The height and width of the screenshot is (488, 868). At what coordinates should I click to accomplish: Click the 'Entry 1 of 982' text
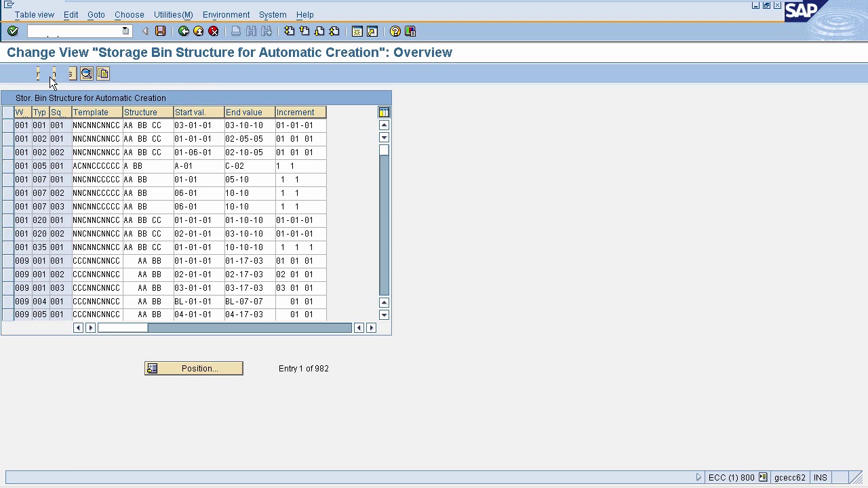pyautogui.click(x=303, y=368)
